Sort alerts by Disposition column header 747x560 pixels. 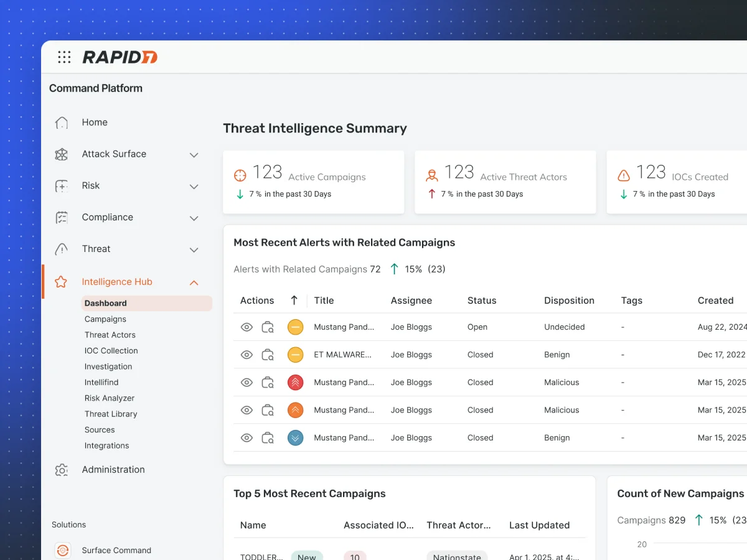(x=569, y=301)
